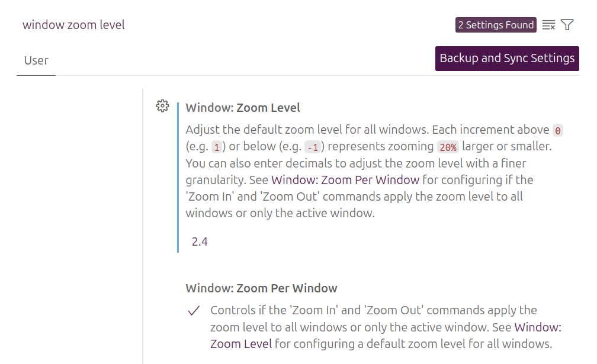The image size is (597, 364).
Task: Follow the Window: Zoom Per Window link
Action: 345,180
